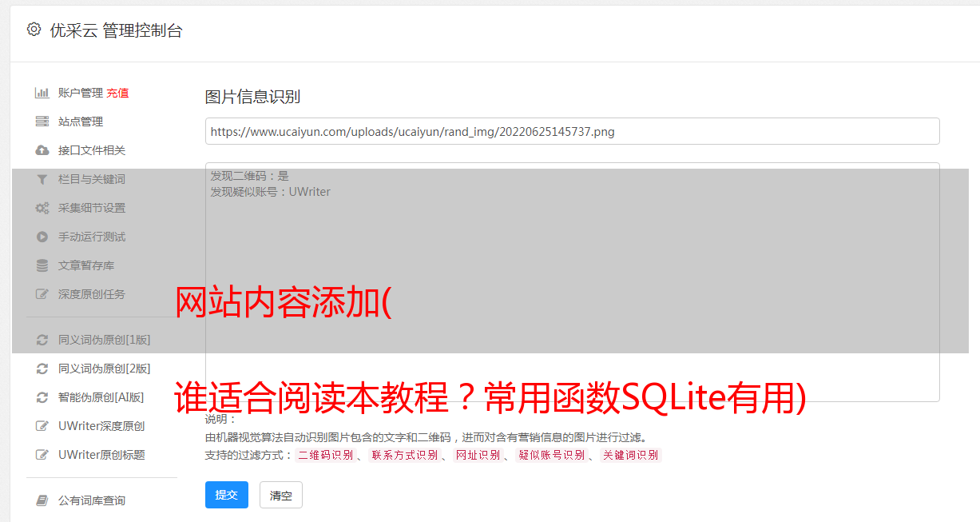
Task: Click the image URL input field
Action: [572, 131]
